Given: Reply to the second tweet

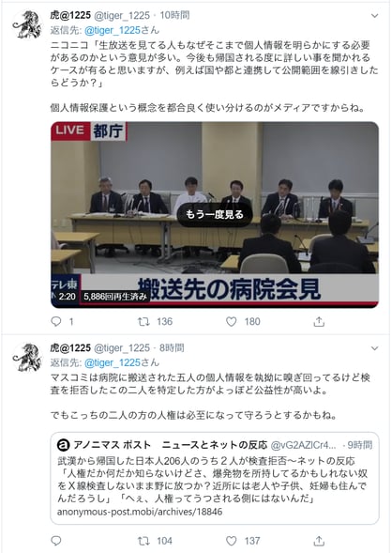Looking at the screenshot, I should pos(56,541).
